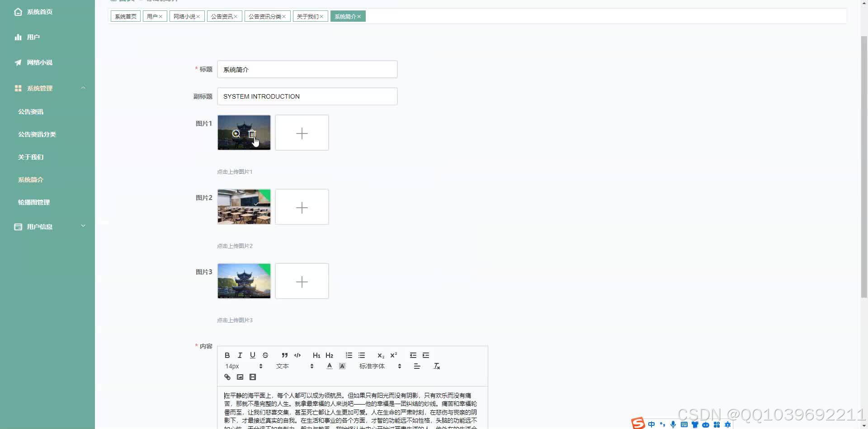The width and height of the screenshot is (868, 429).
Task: Delete 图片1 with the trash icon
Action: (252, 133)
